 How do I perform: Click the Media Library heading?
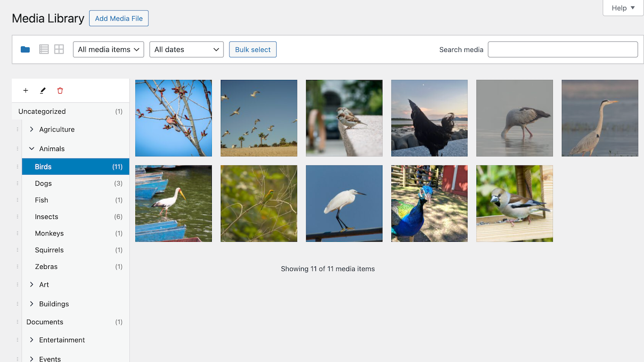(x=48, y=19)
